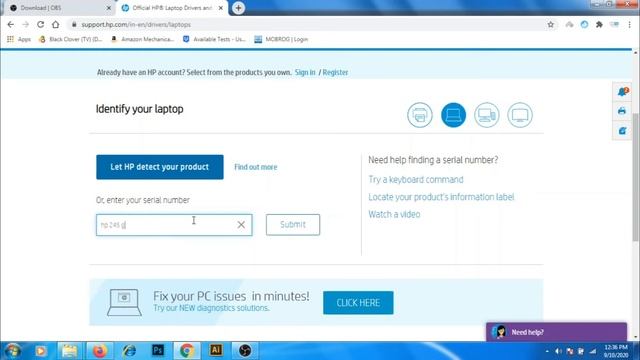The width and height of the screenshot is (640, 360).
Task: Launch Internet Explorer from the taskbar
Action: coord(129,351)
